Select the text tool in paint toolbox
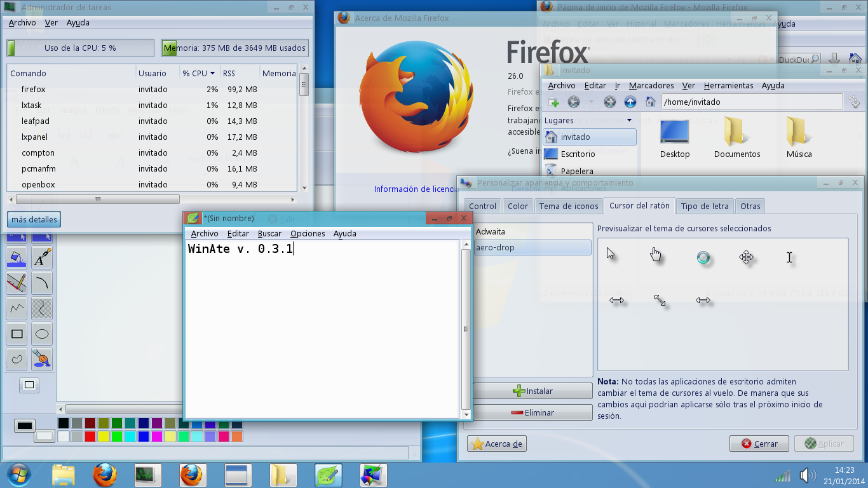The width and height of the screenshot is (868, 488). point(42,257)
